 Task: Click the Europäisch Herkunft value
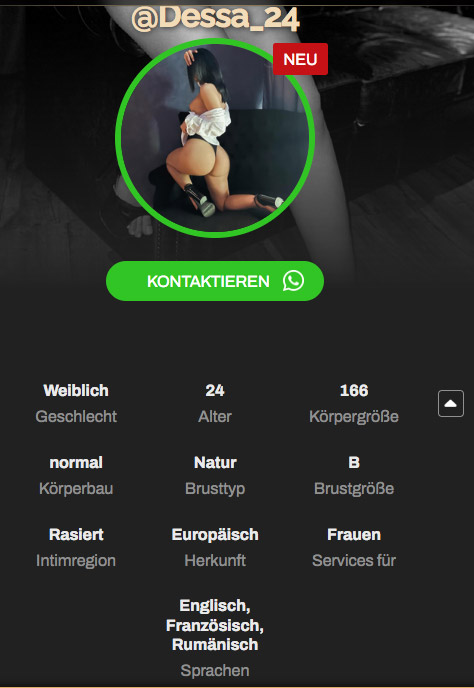(215, 534)
